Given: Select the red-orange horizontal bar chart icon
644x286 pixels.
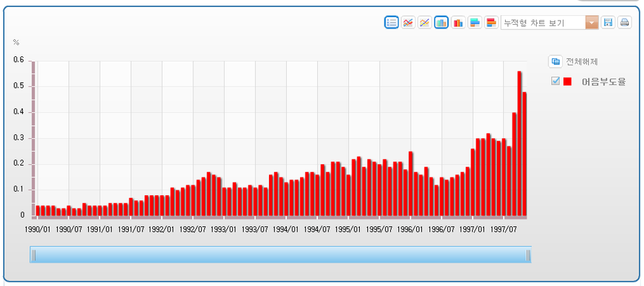Looking at the screenshot, I should (x=491, y=23).
